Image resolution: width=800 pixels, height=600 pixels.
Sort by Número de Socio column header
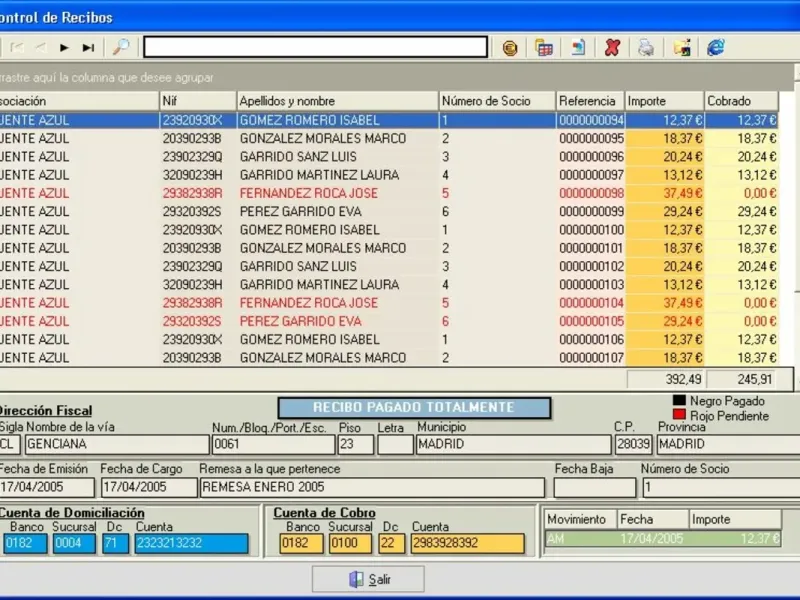pyautogui.click(x=497, y=101)
